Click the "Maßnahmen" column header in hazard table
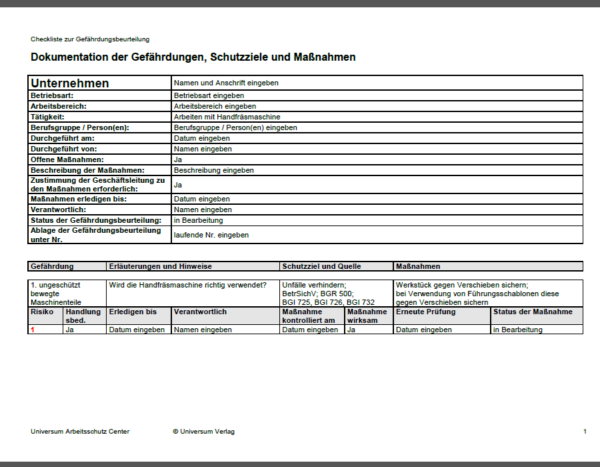 coord(488,266)
